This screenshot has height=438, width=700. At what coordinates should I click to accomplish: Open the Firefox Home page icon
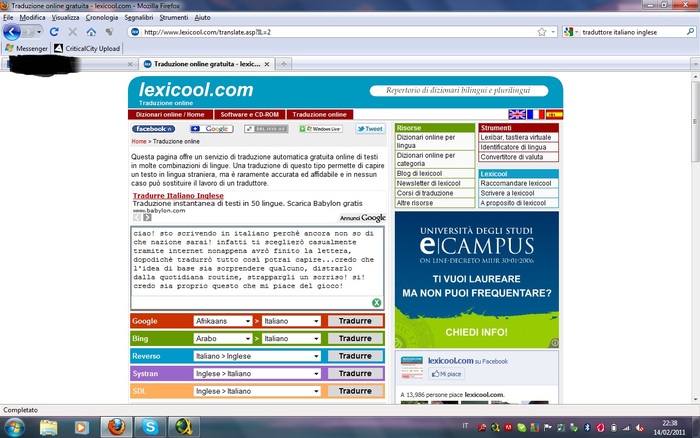click(91, 32)
